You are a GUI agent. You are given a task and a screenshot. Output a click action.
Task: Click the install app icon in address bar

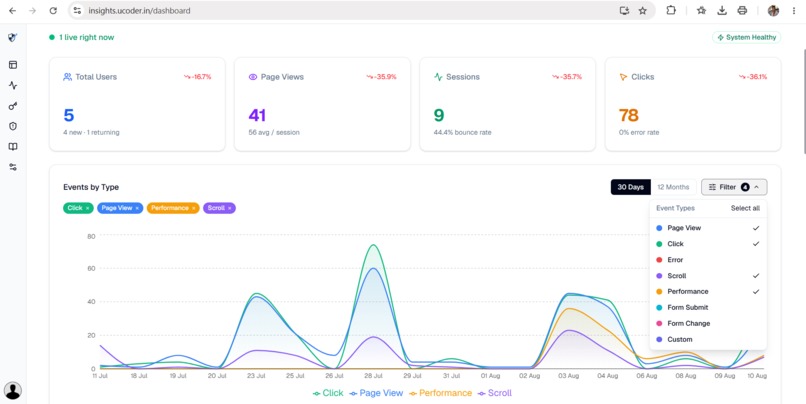point(624,10)
